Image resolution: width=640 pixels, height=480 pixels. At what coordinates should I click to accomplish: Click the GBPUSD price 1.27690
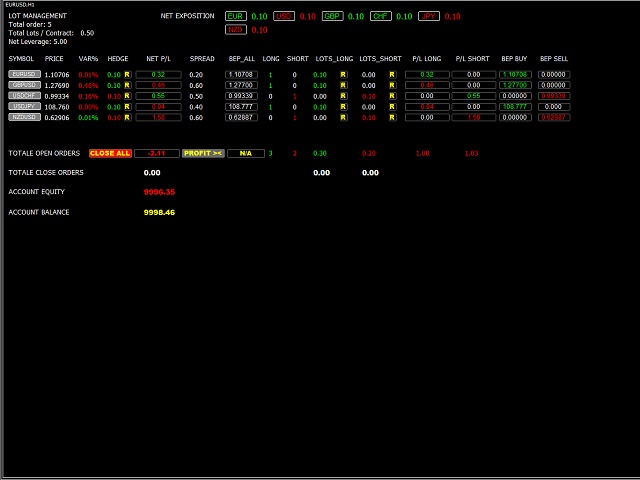[x=57, y=86]
